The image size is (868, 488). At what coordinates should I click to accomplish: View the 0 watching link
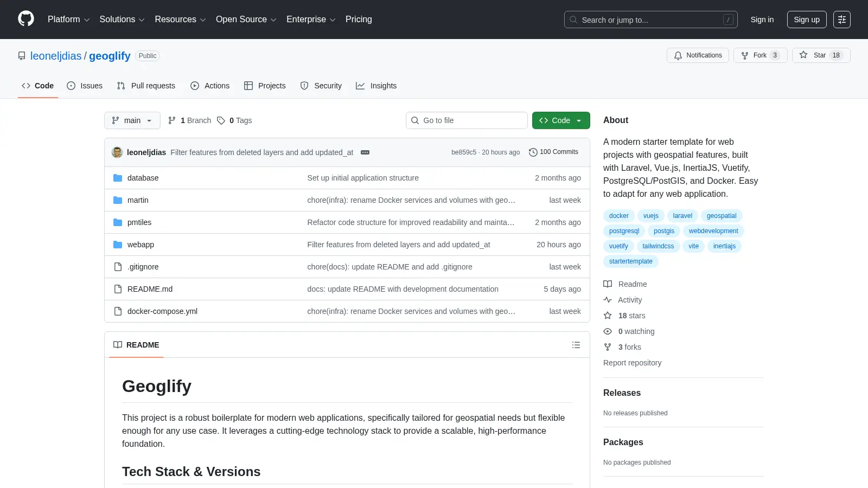[629, 331]
